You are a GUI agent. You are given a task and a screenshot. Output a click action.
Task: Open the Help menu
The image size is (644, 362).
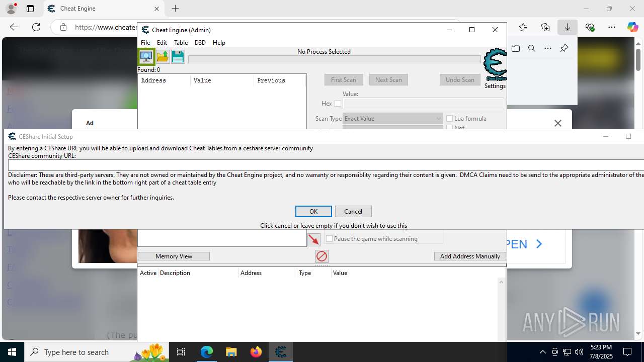pos(219,43)
